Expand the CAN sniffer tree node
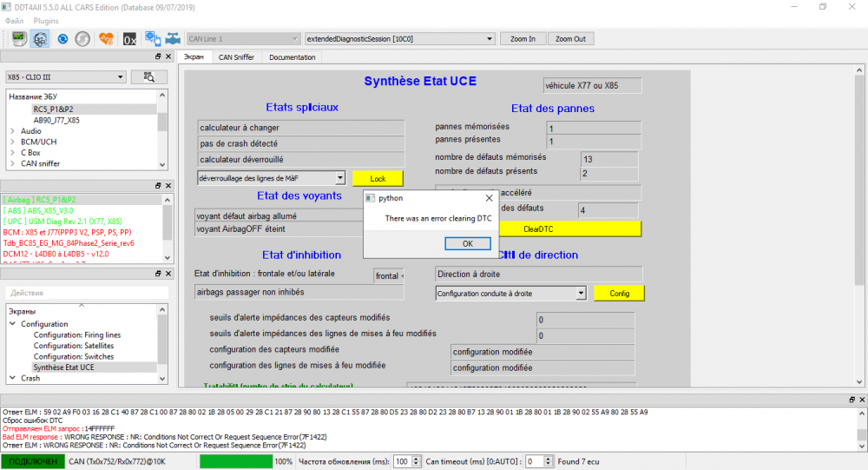Viewport: 868px width, 470px height. pos(13,163)
